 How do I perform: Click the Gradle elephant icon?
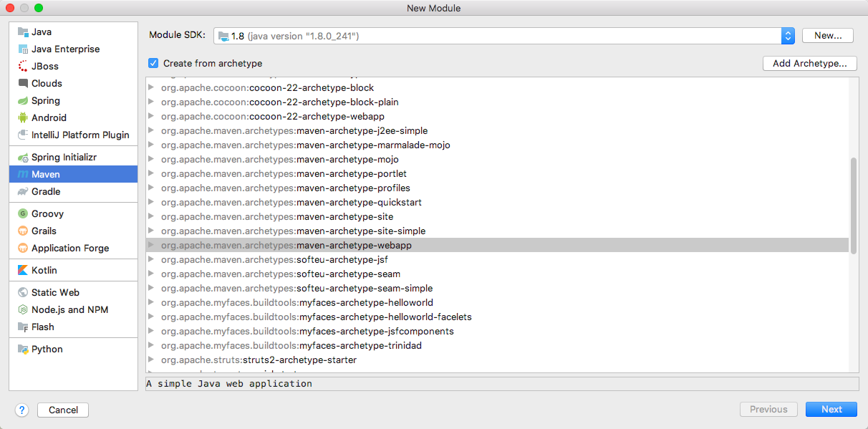[x=23, y=192]
